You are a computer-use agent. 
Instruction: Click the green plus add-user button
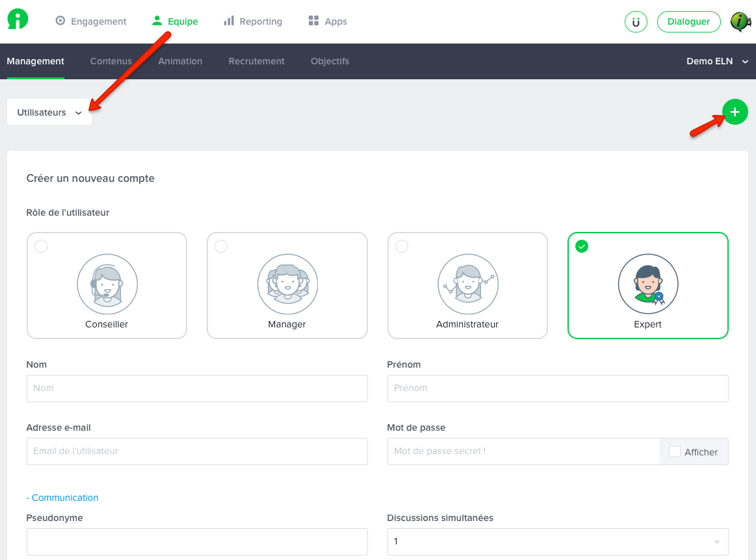pyautogui.click(x=735, y=112)
